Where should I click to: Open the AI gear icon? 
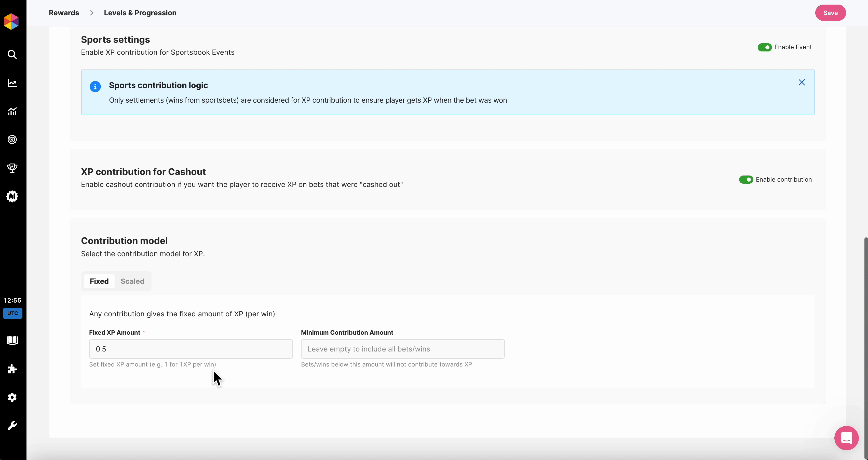click(x=12, y=196)
